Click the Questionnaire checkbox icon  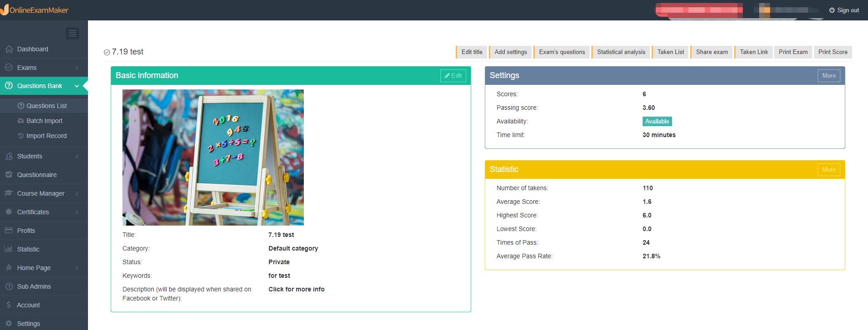pyautogui.click(x=9, y=175)
